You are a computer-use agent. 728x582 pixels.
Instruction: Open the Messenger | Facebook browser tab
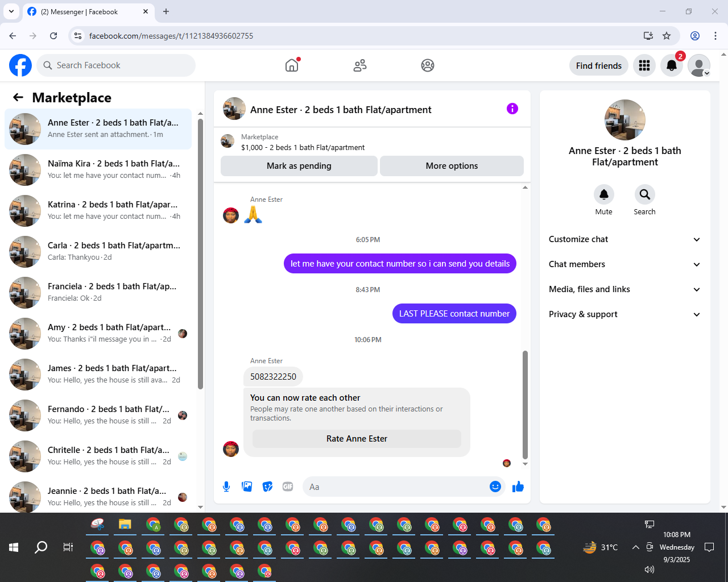click(x=88, y=11)
